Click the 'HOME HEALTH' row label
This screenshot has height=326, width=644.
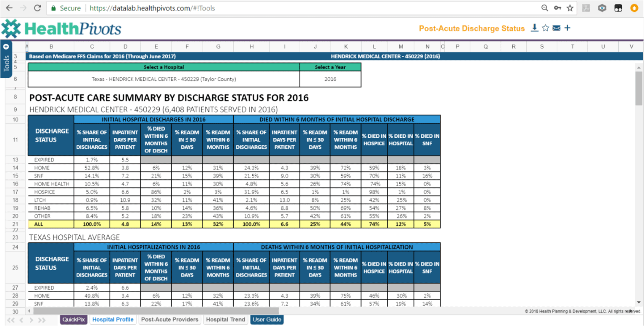[x=51, y=184]
